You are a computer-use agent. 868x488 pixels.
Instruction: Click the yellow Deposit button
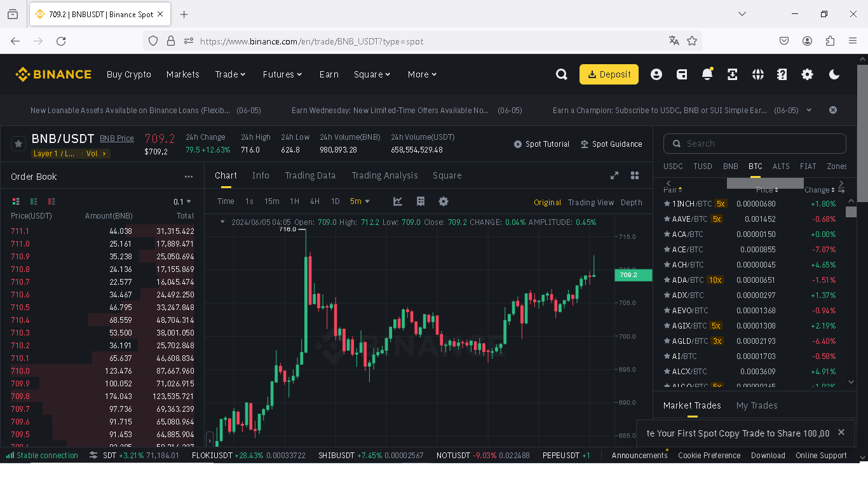609,74
